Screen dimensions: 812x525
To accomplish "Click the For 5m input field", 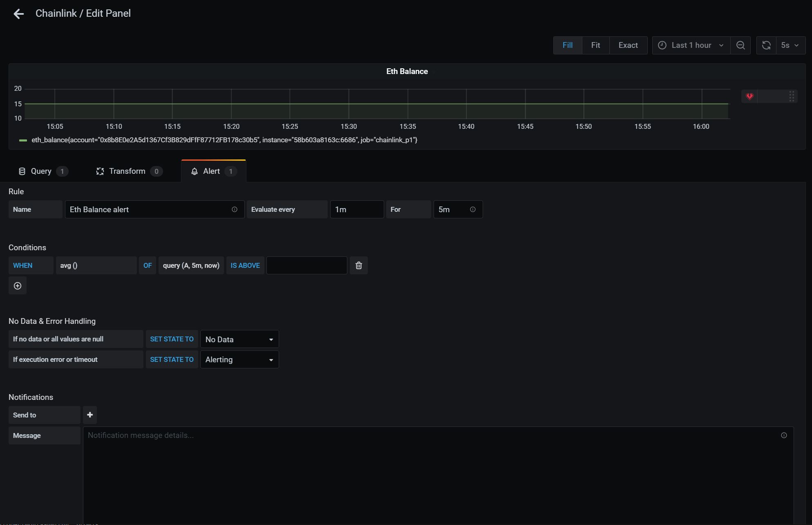I will (x=458, y=209).
